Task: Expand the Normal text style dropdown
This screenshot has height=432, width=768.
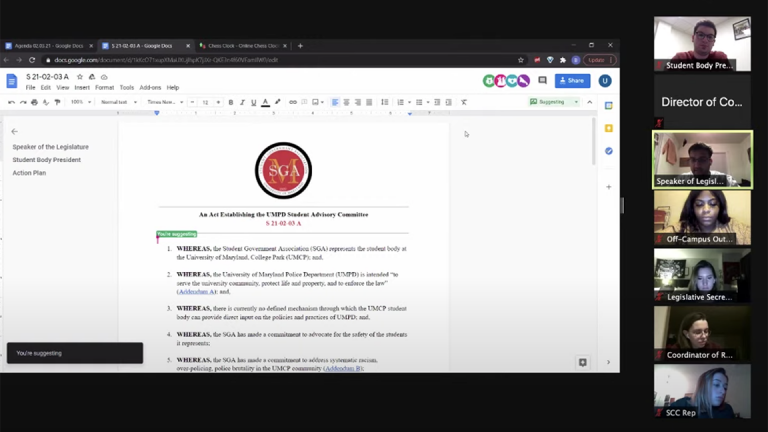Action: 117,102
